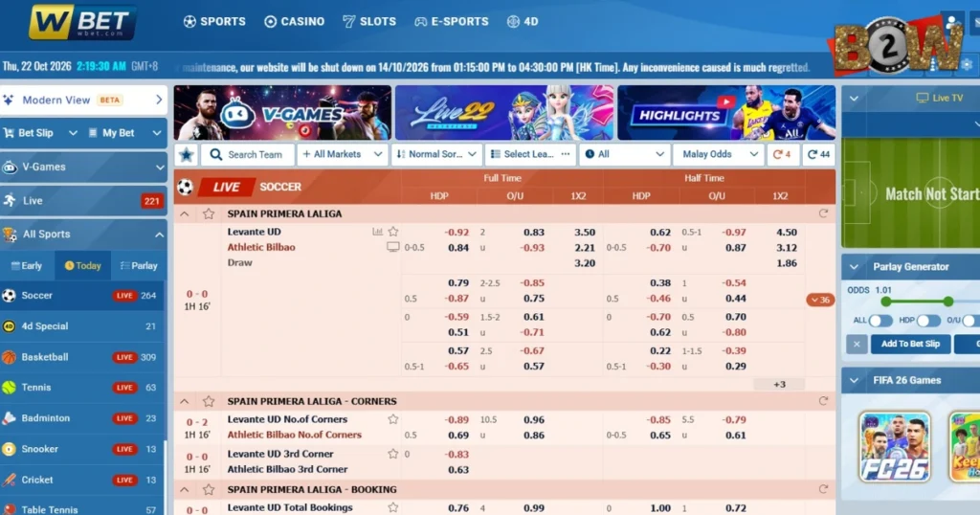Toggle the ALL switch in Parlay Generator
Screen dimensions: 980x515
[880, 321]
